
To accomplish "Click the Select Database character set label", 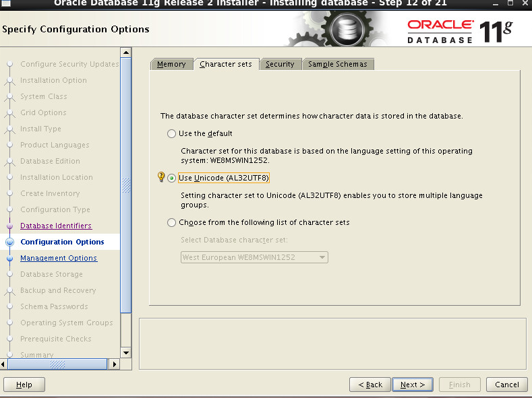I will click(234, 240).
